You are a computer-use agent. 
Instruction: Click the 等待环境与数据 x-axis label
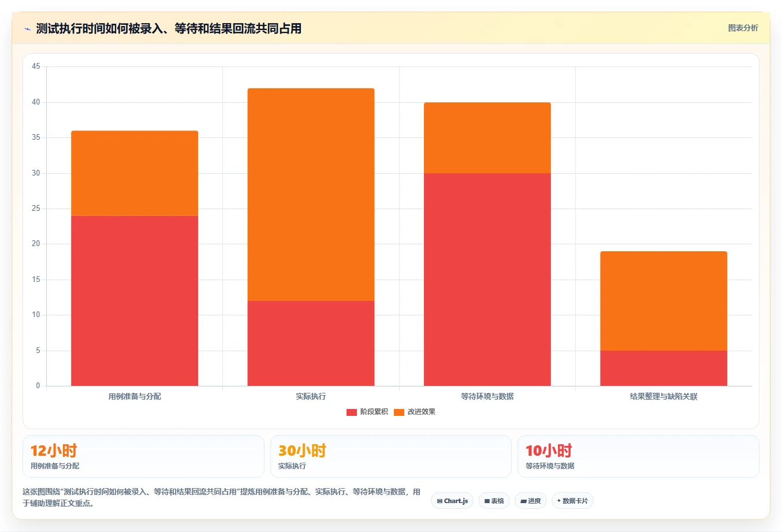pyautogui.click(x=487, y=396)
